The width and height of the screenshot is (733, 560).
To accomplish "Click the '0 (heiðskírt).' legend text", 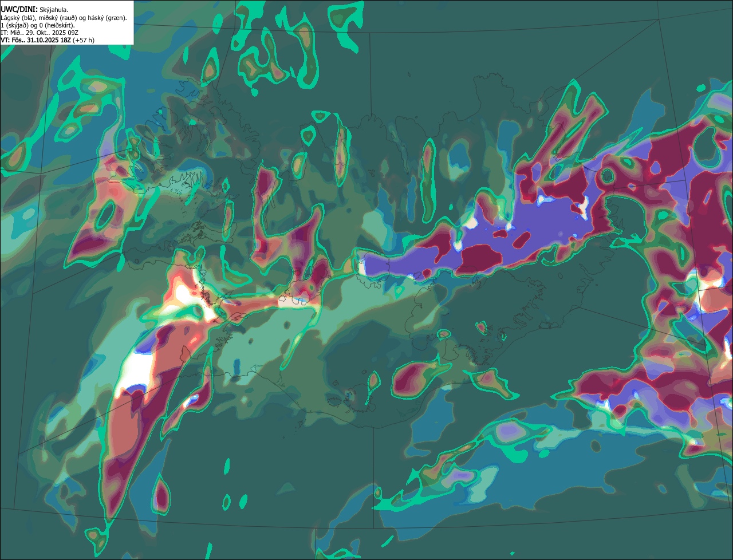I will [x=57, y=25].
